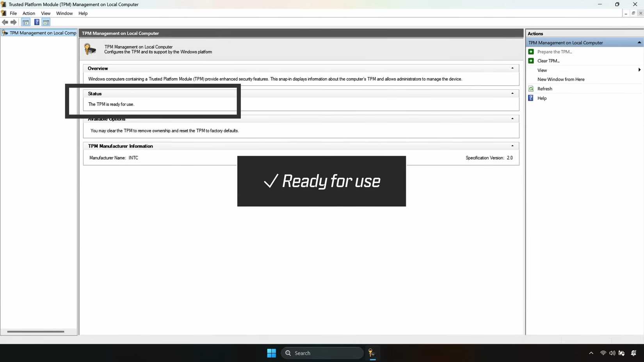This screenshot has width=644, height=362.
Task: Click the taskbar Search field
Action: click(322, 353)
